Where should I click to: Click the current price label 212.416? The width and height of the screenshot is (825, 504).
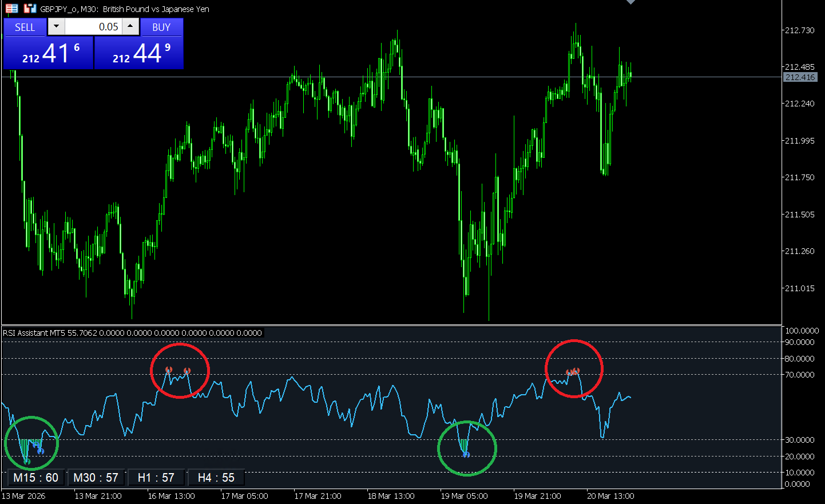click(x=800, y=77)
